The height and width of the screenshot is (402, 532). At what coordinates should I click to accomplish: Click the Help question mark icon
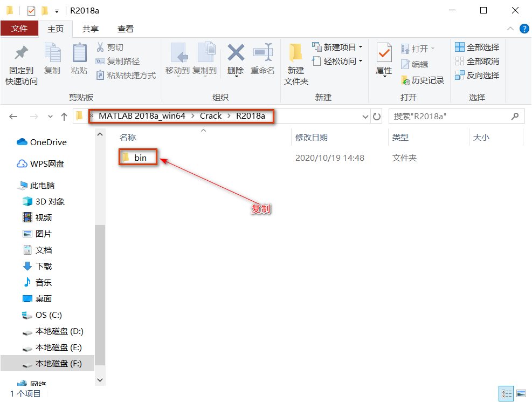coord(524,29)
